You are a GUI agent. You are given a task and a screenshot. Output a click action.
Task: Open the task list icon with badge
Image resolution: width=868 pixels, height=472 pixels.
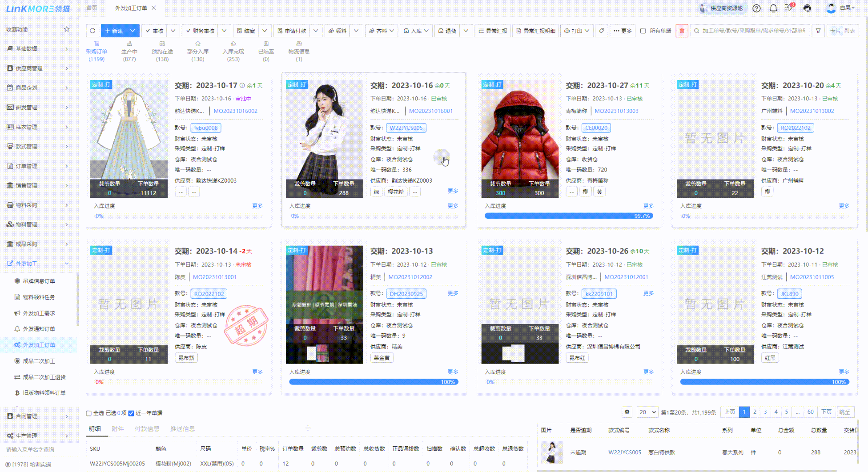pyautogui.click(x=789, y=8)
